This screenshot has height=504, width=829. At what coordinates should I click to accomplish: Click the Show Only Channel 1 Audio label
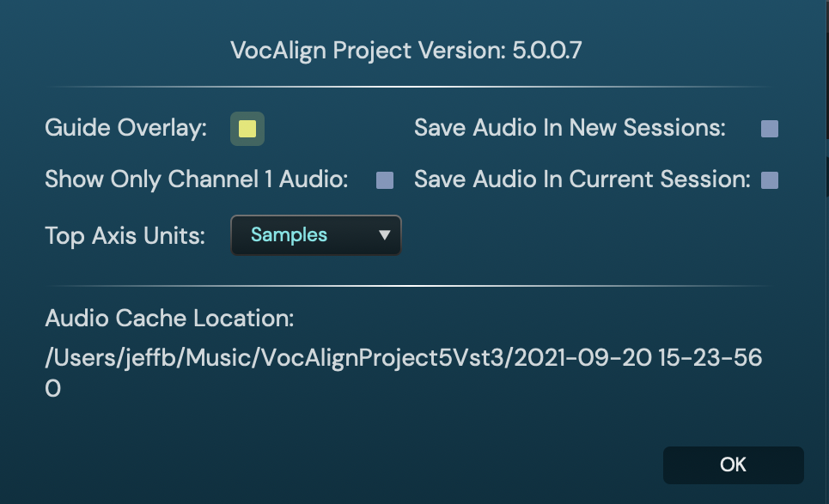(196, 180)
